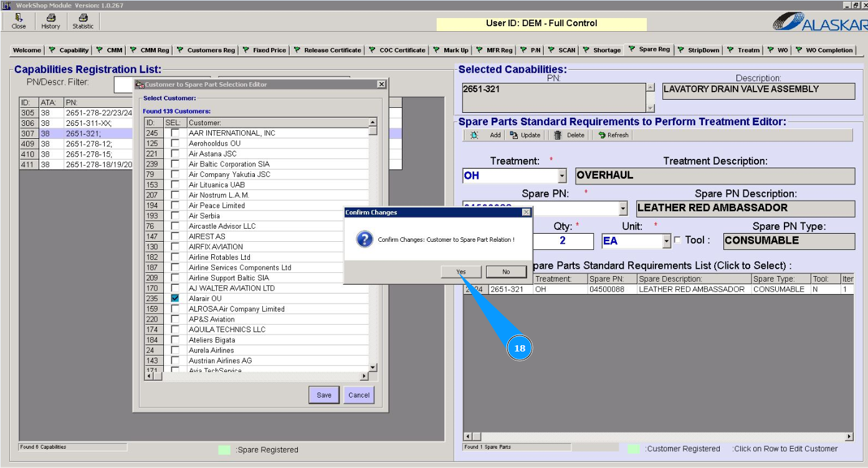Click the spare parts list scrollbar left arrow

click(468, 437)
